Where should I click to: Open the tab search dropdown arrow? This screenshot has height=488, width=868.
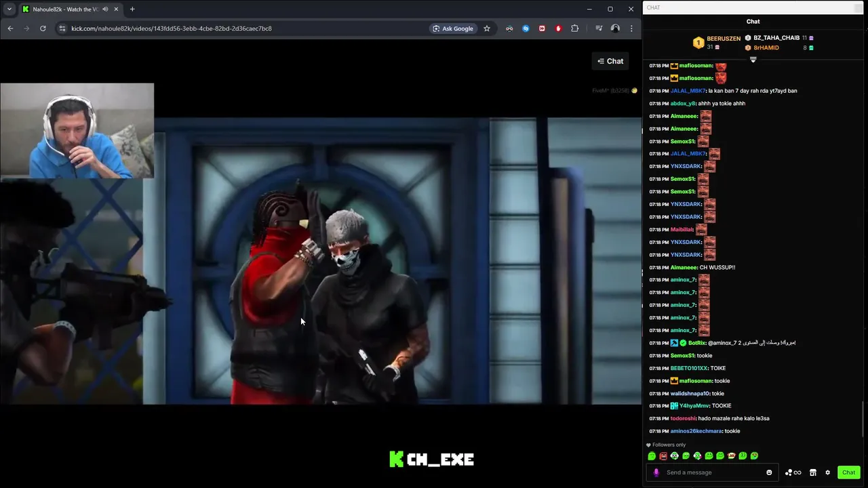coord(9,9)
